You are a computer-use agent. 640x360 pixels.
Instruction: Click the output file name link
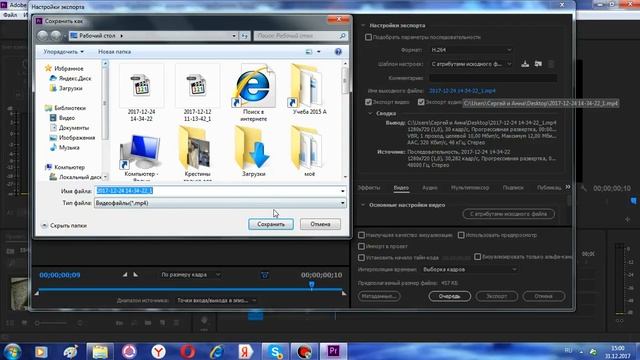click(462, 91)
